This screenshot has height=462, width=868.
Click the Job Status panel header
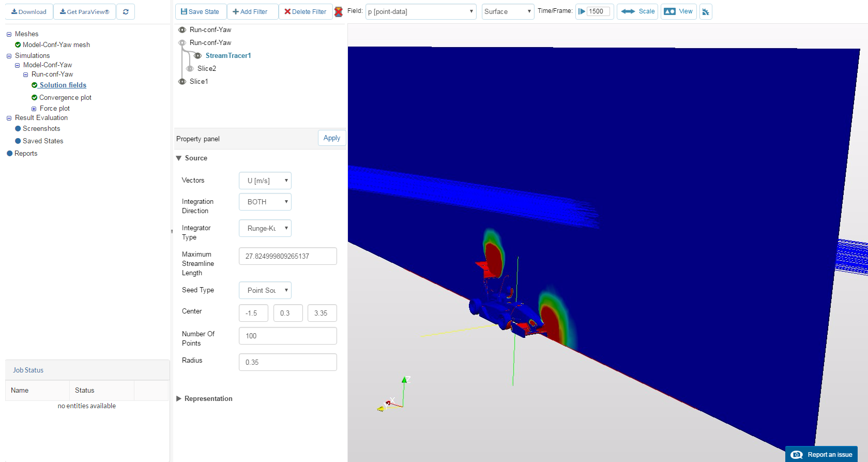pos(87,370)
